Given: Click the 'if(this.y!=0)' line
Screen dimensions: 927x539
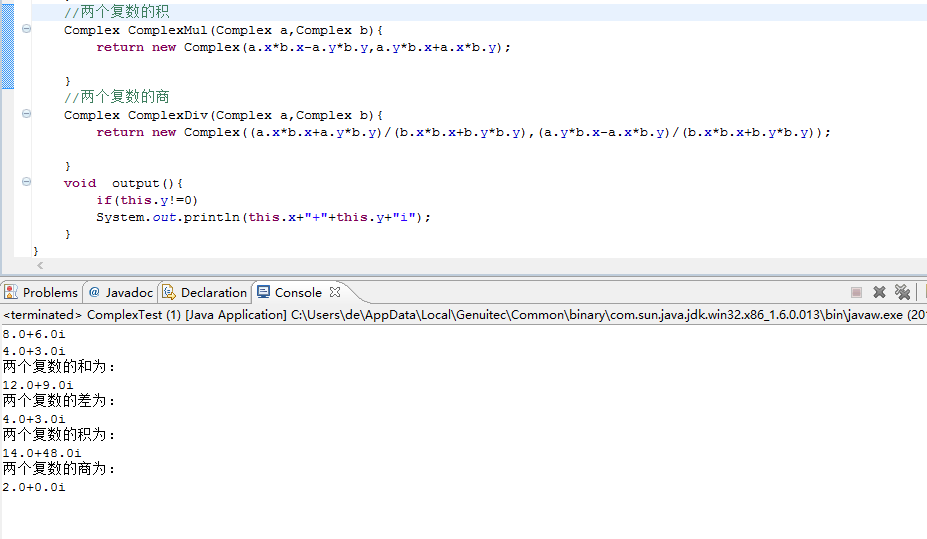Looking at the screenshot, I should coord(147,200).
